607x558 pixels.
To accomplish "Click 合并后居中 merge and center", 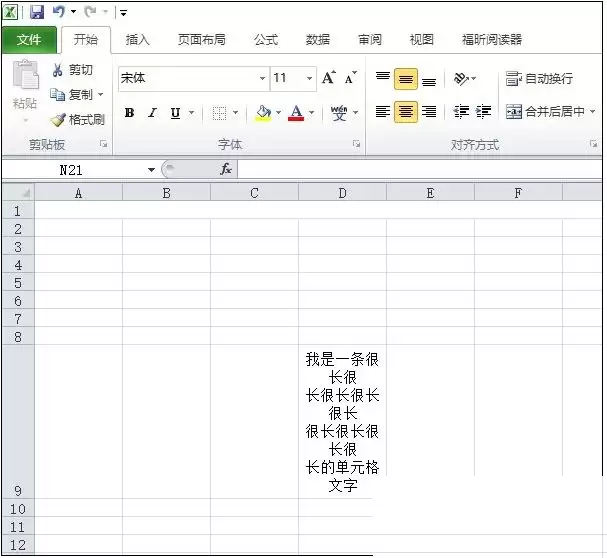I will point(546,112).
